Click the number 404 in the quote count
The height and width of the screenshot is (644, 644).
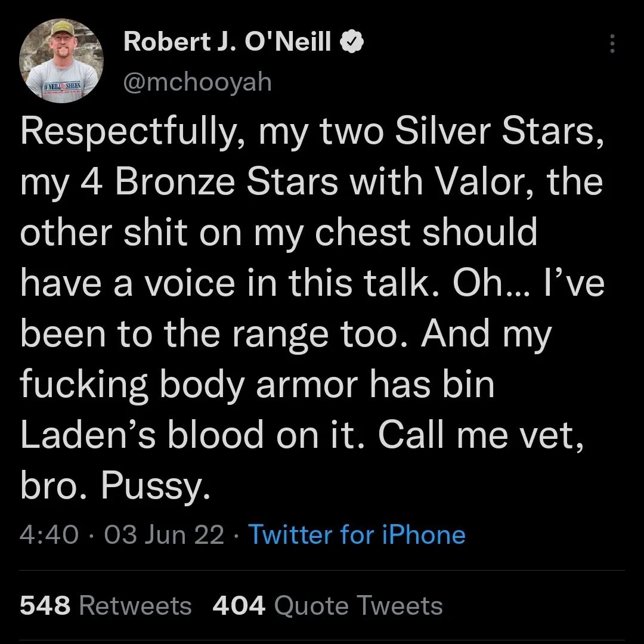pos(239,606)
